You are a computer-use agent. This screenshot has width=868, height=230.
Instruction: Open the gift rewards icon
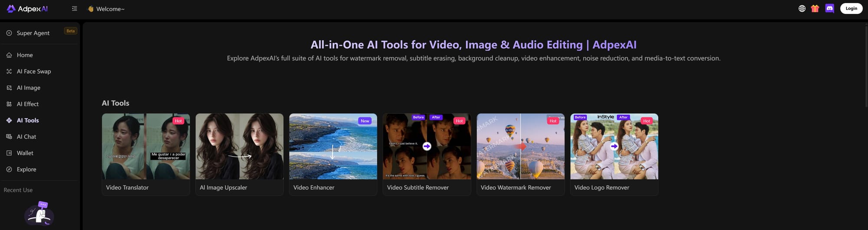(815, 9)
